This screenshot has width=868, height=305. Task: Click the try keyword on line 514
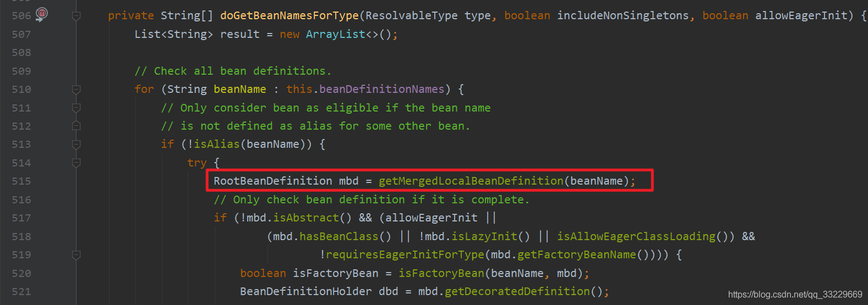click(x=197, y=163)
